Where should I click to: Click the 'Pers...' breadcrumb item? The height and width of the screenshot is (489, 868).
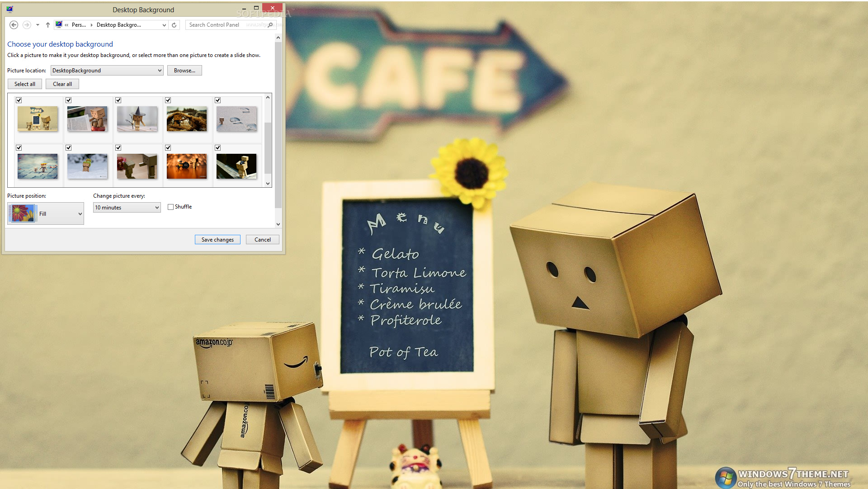coord(79,25)
